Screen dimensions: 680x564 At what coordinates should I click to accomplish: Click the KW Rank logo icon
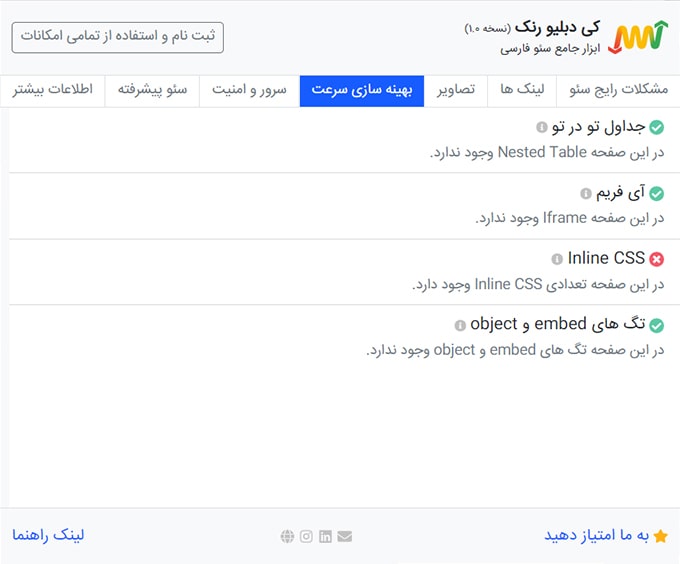(x=638, y=37)
